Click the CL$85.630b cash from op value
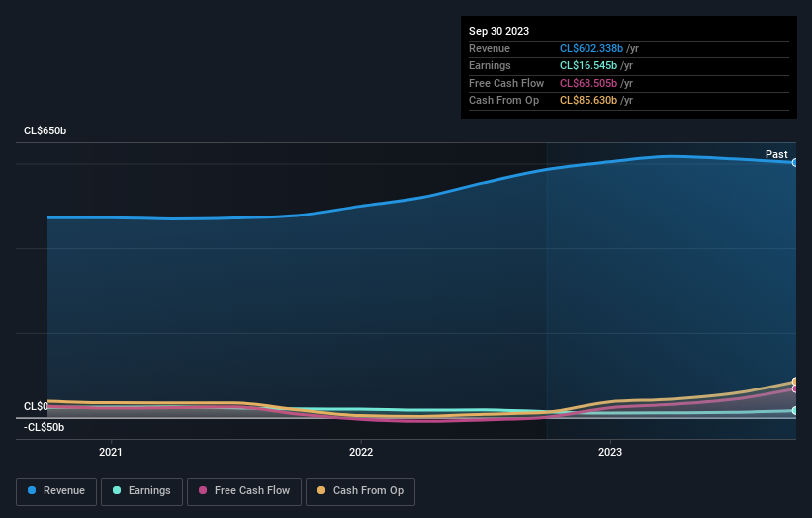Viewport: 812px width, 518px height. (x=588, y=101)
